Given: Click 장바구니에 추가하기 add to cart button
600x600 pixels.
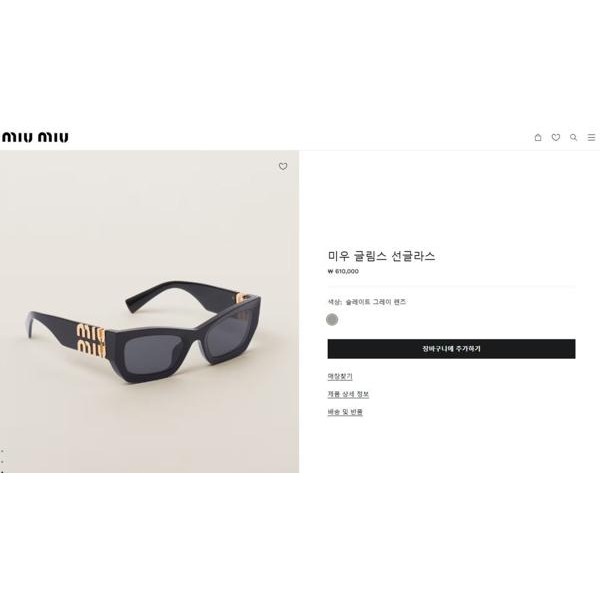Looking at the screenshot, I should [451, 349].
